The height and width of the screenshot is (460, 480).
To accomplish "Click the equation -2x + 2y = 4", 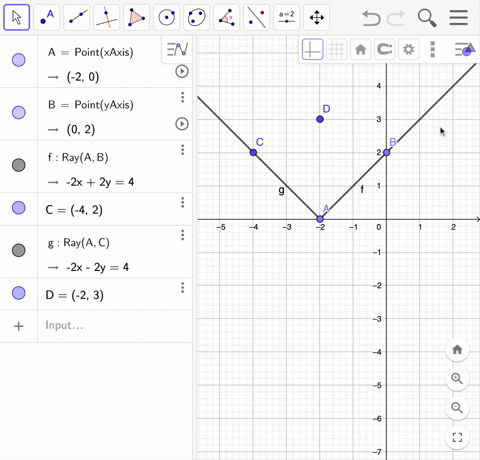I will tap(100, 182).
